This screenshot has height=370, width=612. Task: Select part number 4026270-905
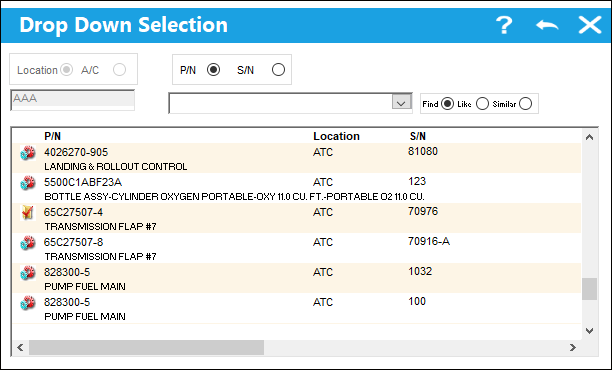coord(76,152)
